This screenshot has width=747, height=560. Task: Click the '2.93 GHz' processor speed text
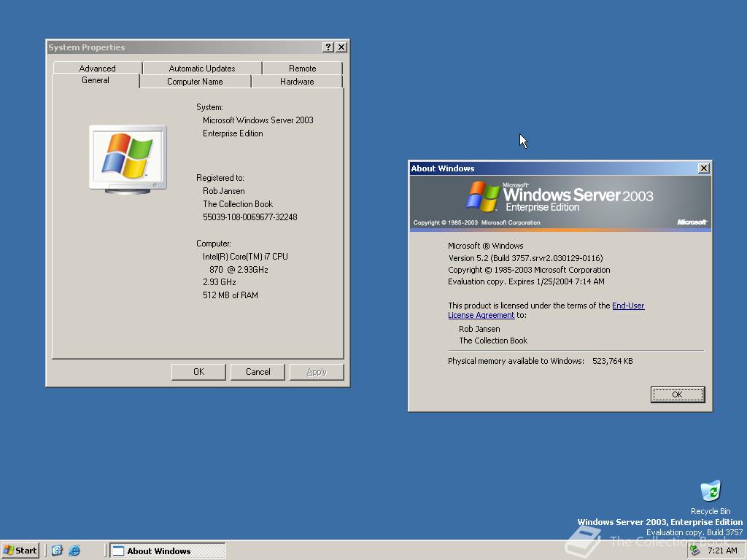pyautogui.click(x=220, y=282)
